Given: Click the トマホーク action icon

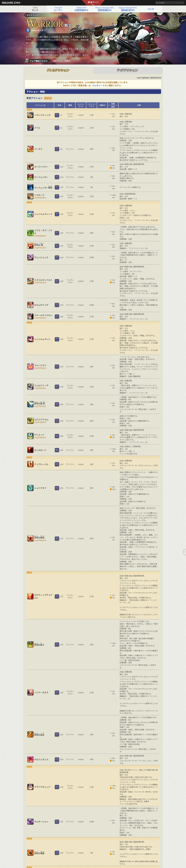Looking at the screenshot, I should click(30, 196).
